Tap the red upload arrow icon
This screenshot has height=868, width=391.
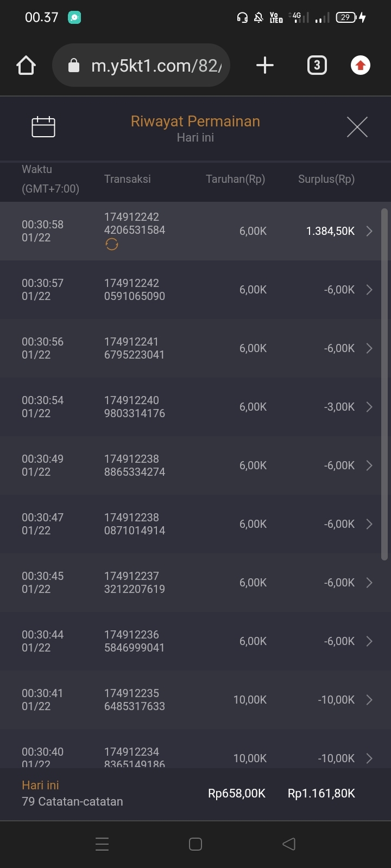tap(360, 66)
